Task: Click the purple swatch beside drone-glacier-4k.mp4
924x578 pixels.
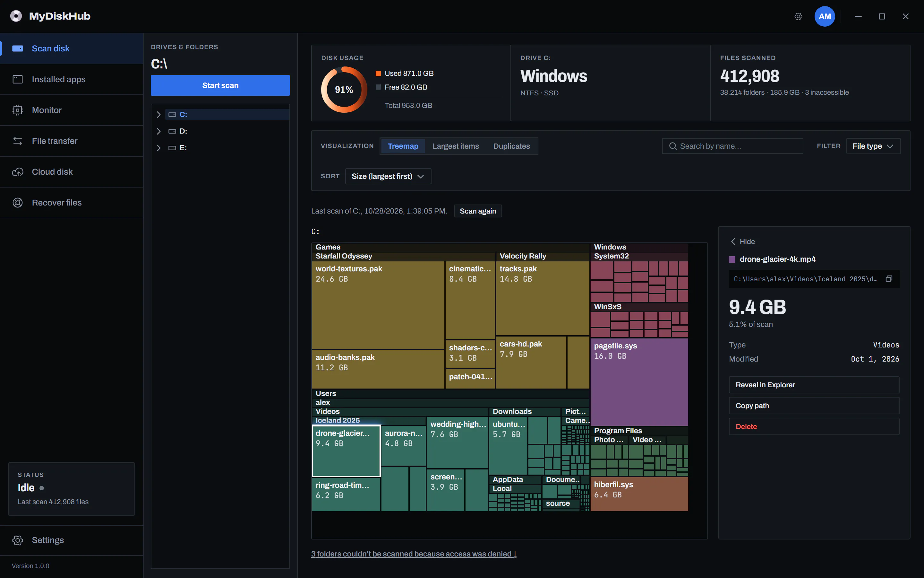Action: tap(732, 259)
